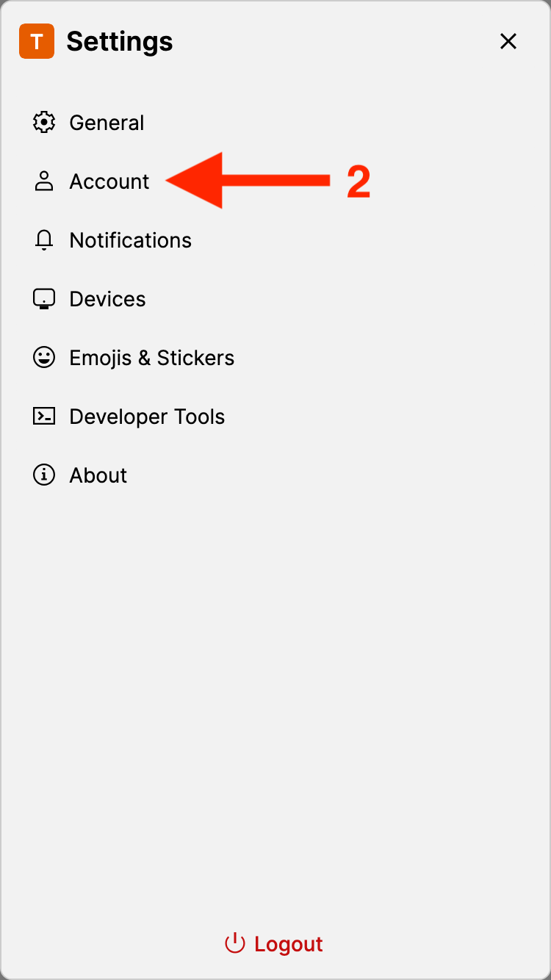Open Emojis & Stickers settings
Viewport: 551px width, 980px height.
[x=151, y=358]
